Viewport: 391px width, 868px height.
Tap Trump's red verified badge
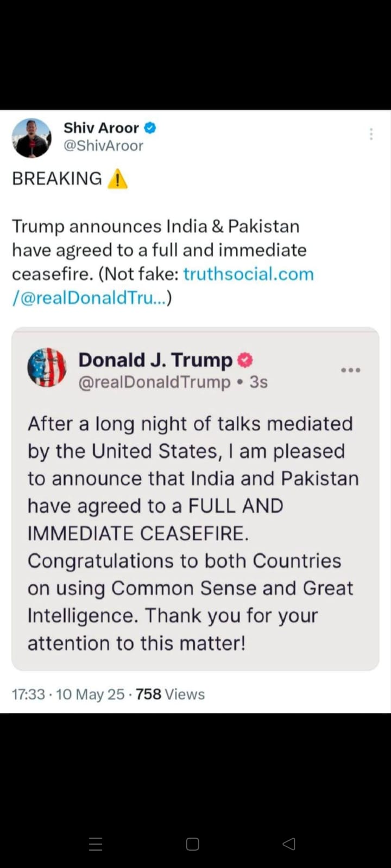pos(245,360)
